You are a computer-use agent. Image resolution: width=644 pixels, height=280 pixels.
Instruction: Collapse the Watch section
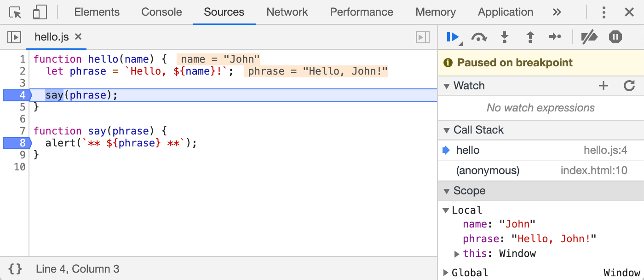click(446, 86)
